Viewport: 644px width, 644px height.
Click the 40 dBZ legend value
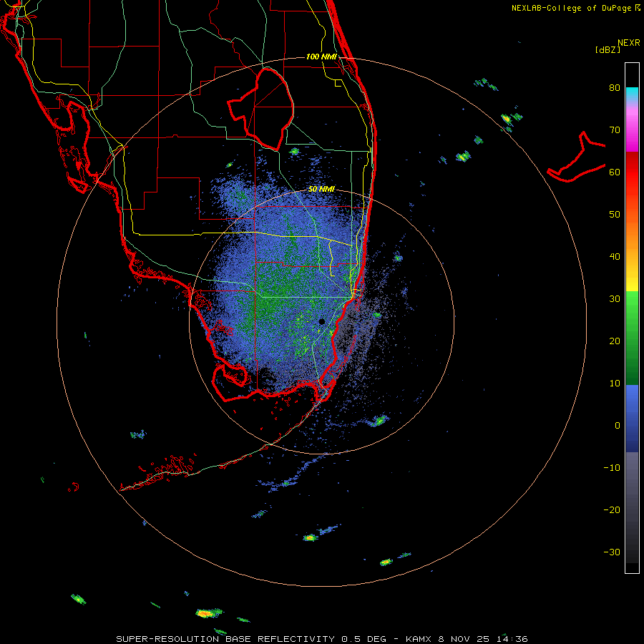click(615, 257)
